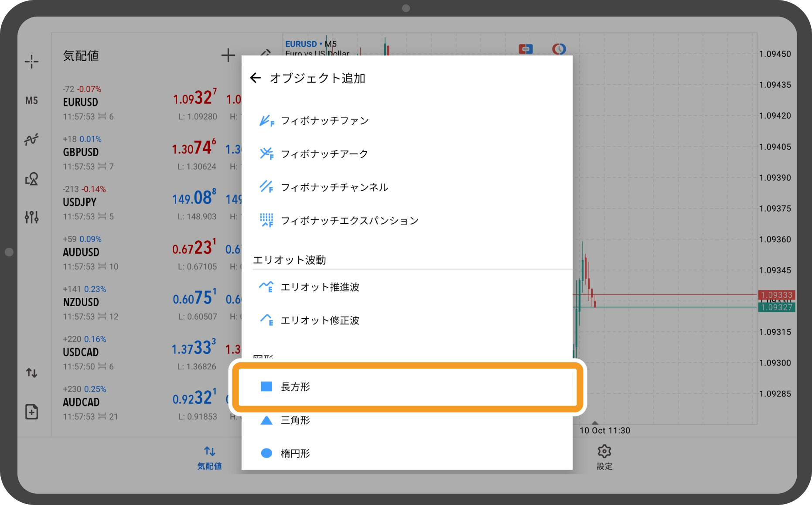812x505 pixels.
Task: Tap the add-symbol document icon
Action: pos(32,411)
